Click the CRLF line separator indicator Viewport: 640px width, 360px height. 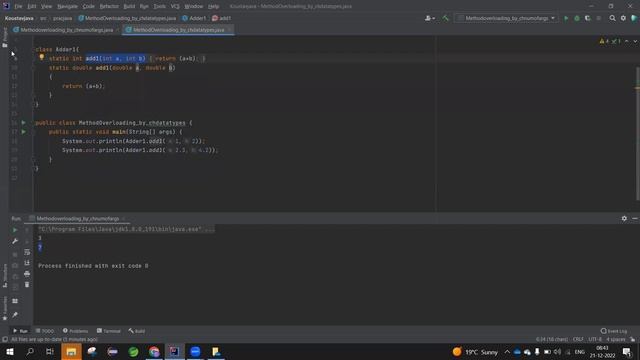(x=578, y=340)
